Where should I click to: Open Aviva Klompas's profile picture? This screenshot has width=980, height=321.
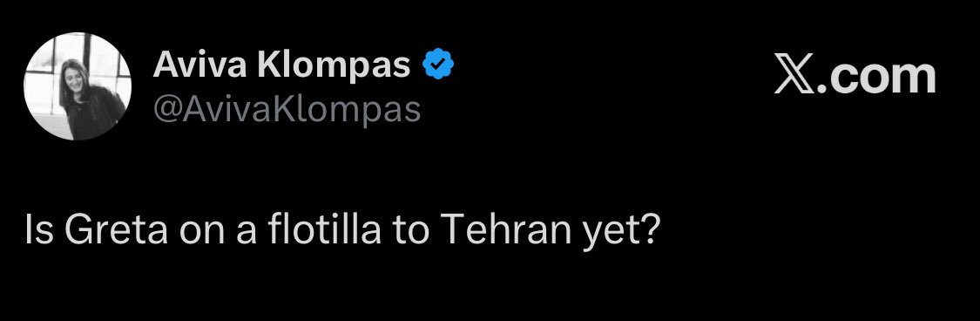(78, 85)
